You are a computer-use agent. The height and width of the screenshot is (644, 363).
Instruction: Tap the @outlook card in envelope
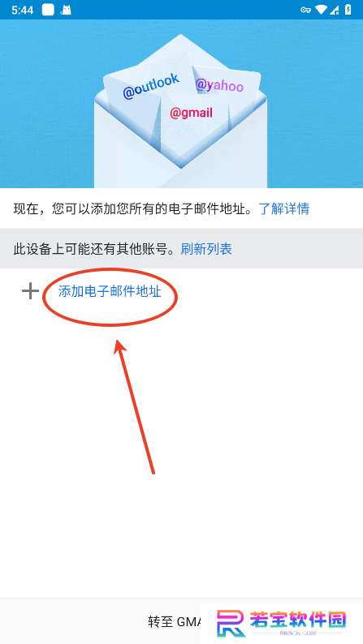(x=151, y=86)
